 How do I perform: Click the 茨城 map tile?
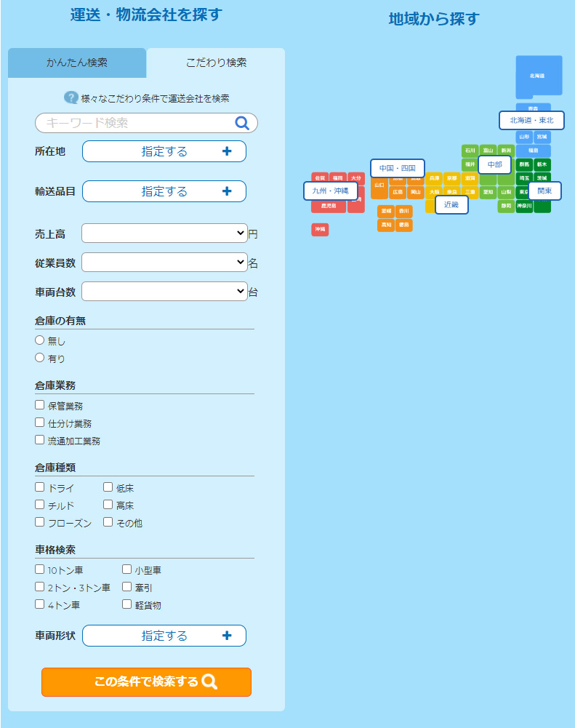(x=542, y=178)
